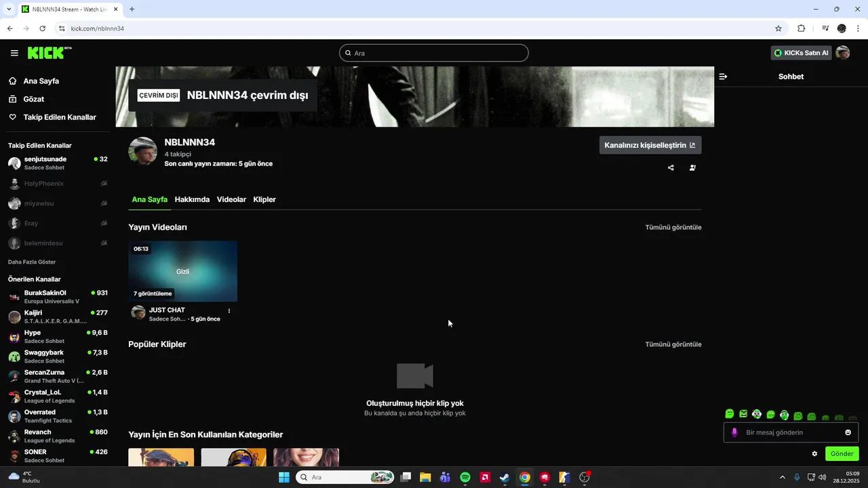Click the user icon beside share
The height and width of the screenshot is (488, 868).
692,168
